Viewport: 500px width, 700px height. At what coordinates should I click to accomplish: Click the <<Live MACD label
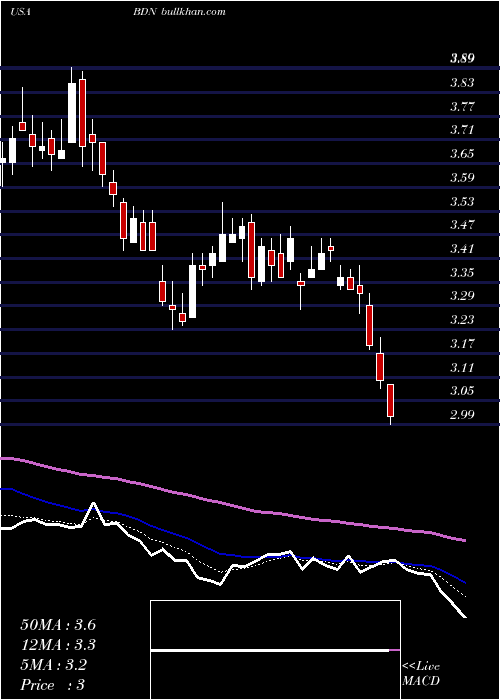(x=421, y=674)
